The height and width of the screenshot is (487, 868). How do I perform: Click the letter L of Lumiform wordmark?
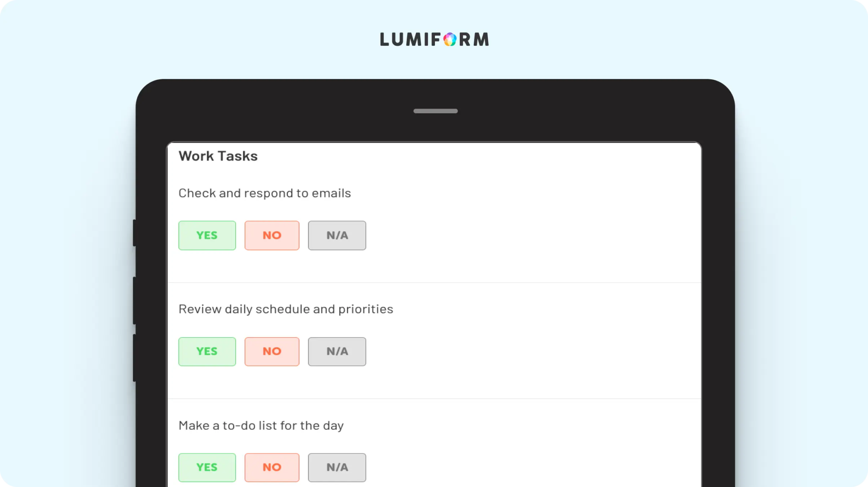click(x=385, y=39)
